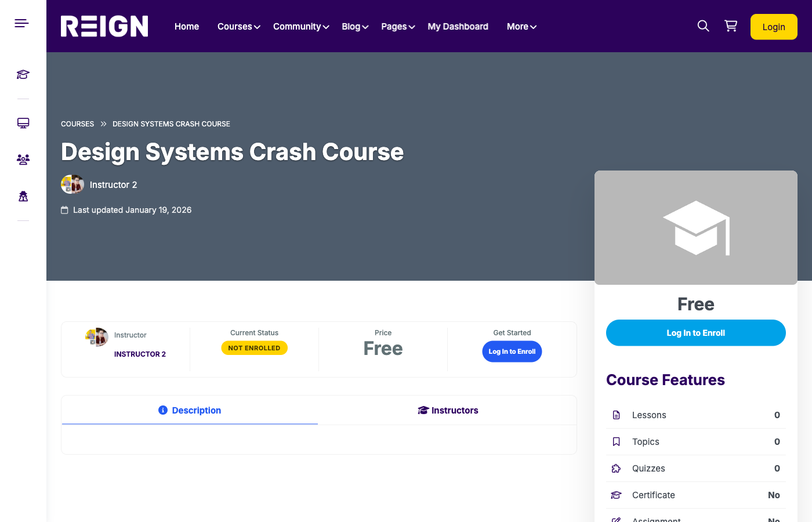Click Log In to Enroll in the sidebar
Screen dimensions: 812x522
tap(695, 332)
